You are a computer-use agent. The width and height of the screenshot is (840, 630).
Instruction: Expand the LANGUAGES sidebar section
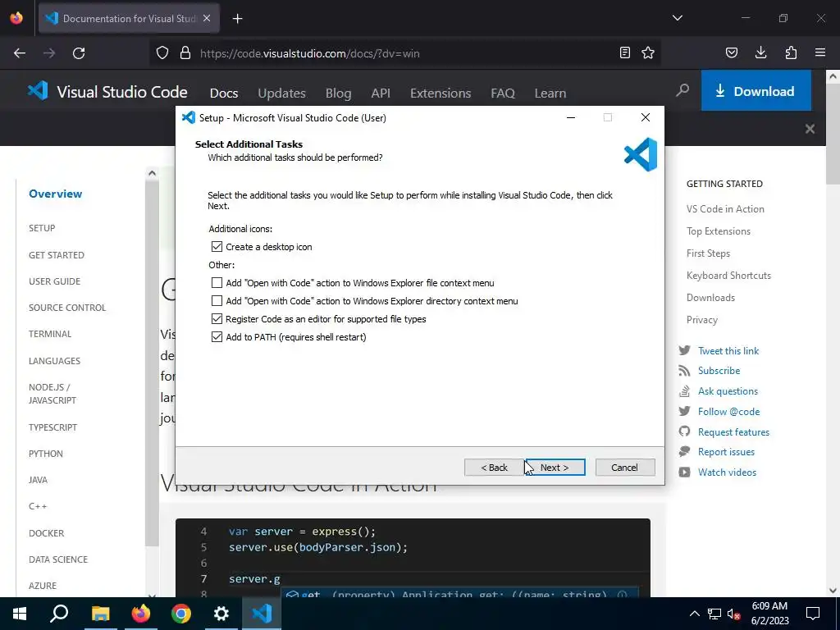[x=55, y=361]
